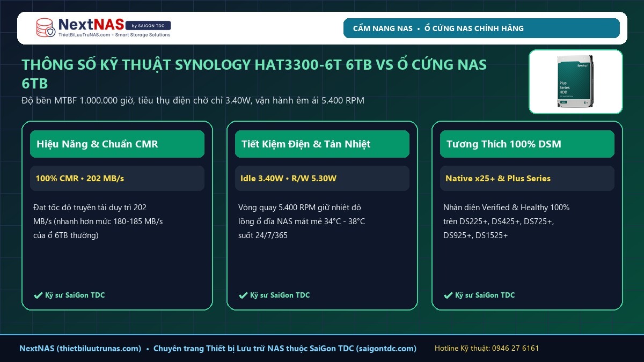
Task: Click text 'Đạt tốc độ truyền tải duy trì 202'
Action: [x=90, y=208]
